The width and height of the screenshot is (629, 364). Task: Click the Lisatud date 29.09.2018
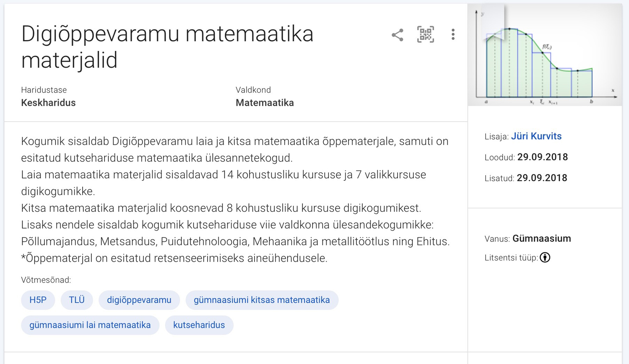pyautogui.click(x=542, y=178)
